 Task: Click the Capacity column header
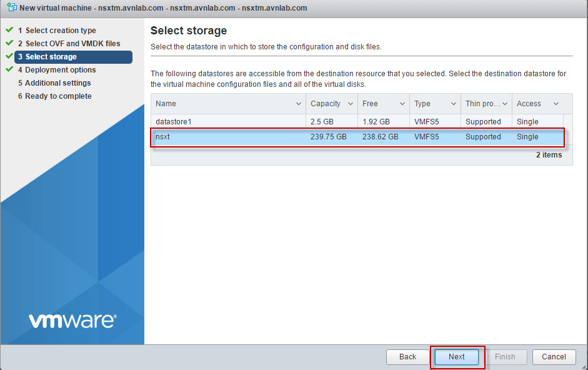pos(325,104)
